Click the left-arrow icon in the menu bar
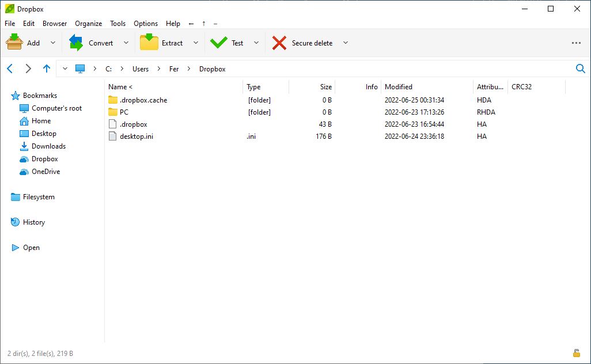This screenshot has width=591, height=364. click(191, 24)
